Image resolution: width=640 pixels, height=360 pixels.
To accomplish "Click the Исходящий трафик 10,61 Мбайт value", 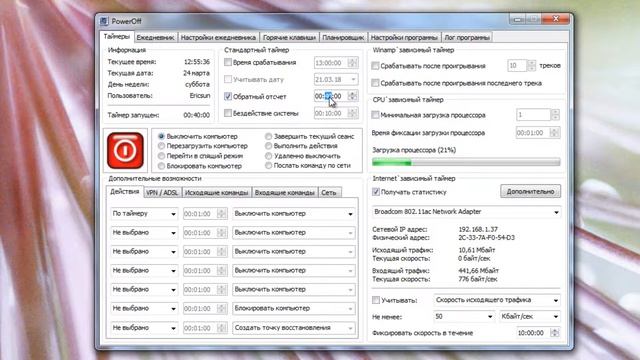I will coord(477,250).
